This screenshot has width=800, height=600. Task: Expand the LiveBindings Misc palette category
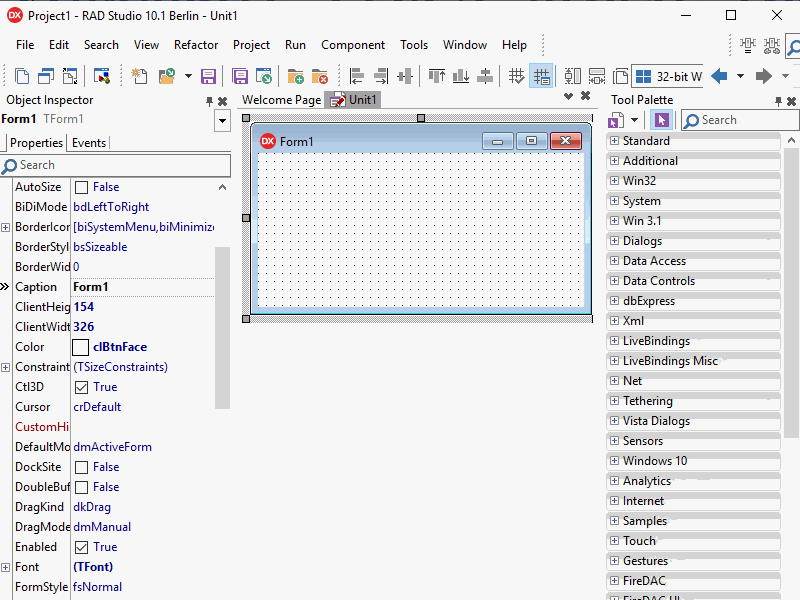tap(614, 360)
